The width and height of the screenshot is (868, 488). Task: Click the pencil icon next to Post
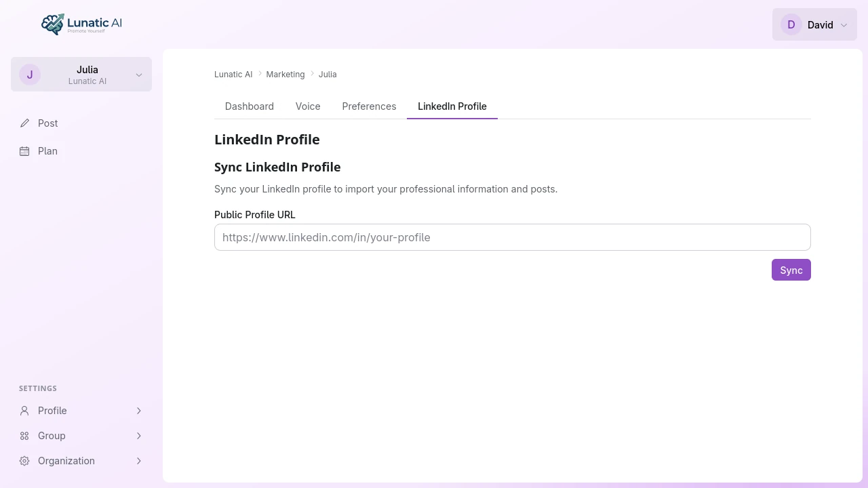(x=24, y=123)
